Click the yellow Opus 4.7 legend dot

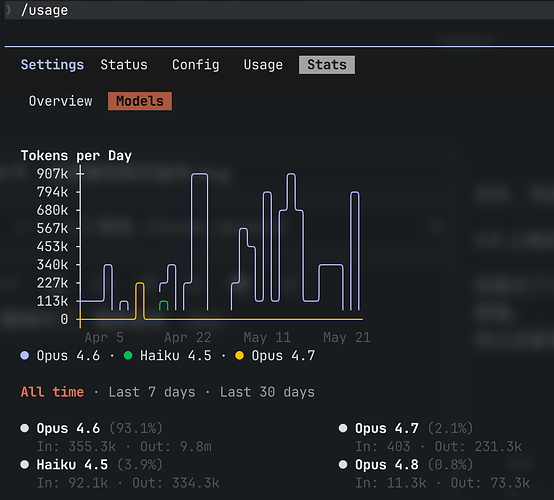[239, 355]
